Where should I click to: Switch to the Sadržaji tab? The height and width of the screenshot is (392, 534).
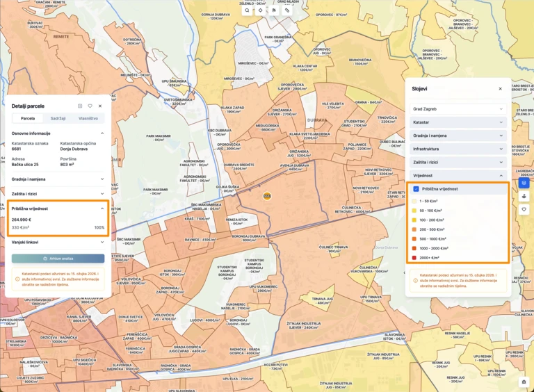pyautogui.click(x=58, y=119)
